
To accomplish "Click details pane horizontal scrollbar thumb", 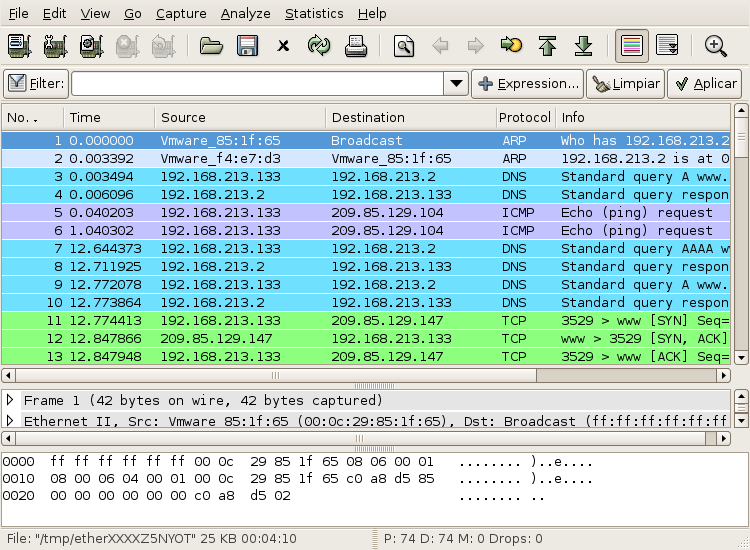I will coord(360,438).
